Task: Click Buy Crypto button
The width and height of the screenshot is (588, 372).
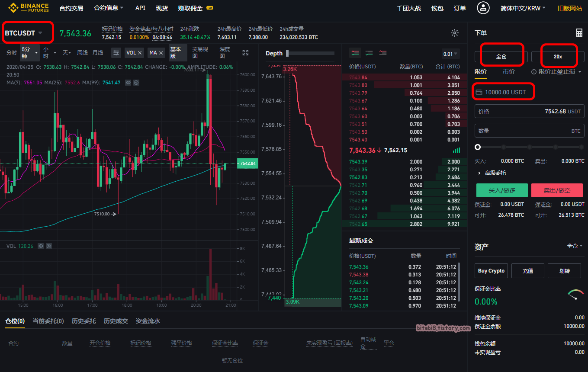Action: tap(491, 271)
